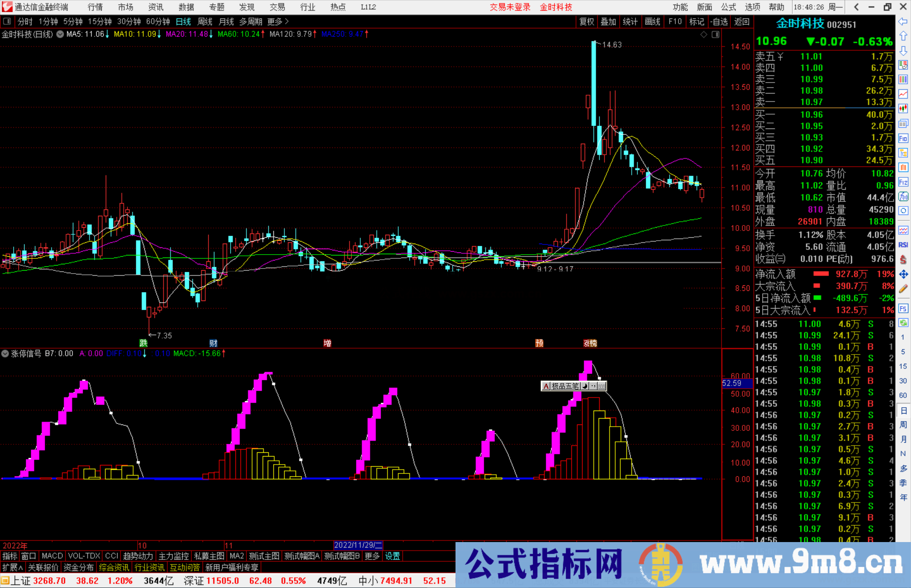Click the keyboard icon on the 极品五笔 IME bar
The image size is (911, 588).
[x=602, y=386]
